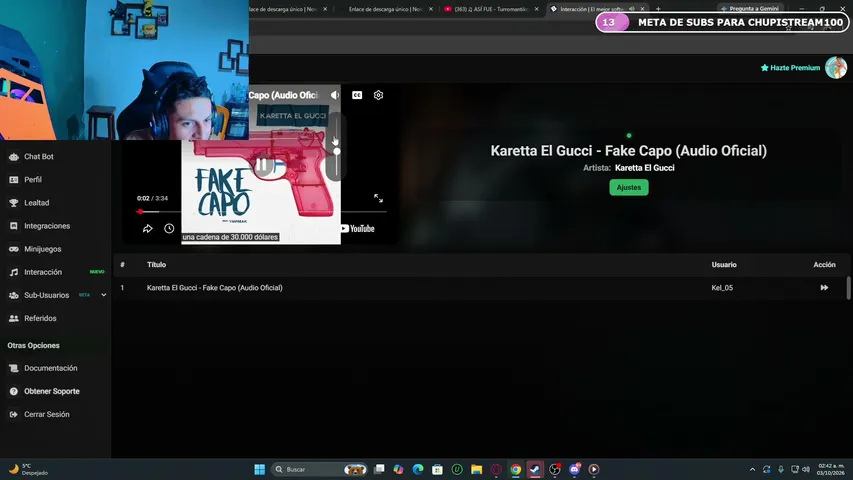
Task: Click the Perfil card icon
Action: click(14, 180)
